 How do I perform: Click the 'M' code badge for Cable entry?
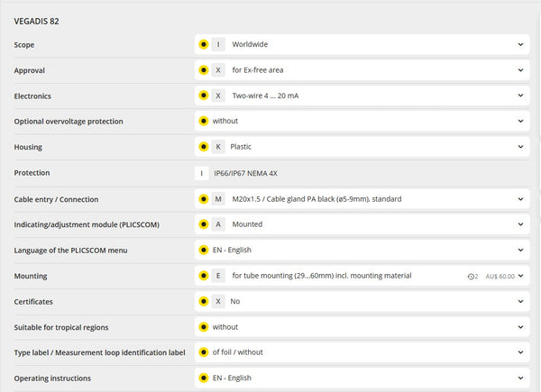click(217, 198)
